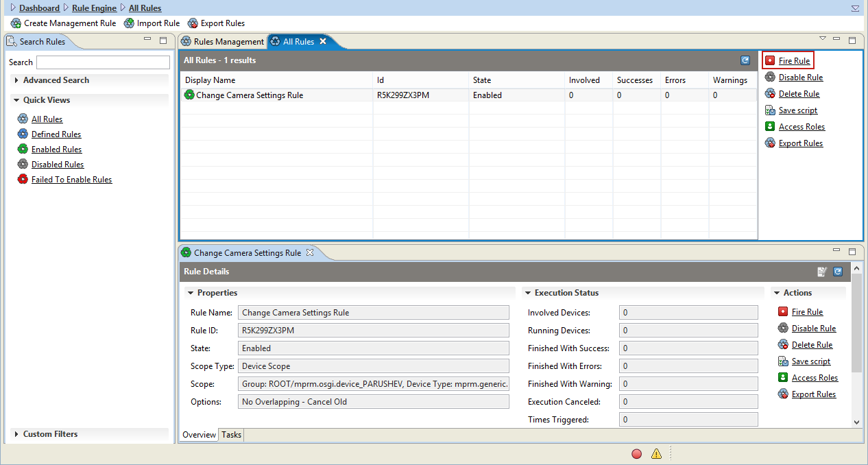Image resolution: width=868 pixels, height=465 pixels.
Task: Open the Enabled Rules quick view link
Action: tap(56, 150)
